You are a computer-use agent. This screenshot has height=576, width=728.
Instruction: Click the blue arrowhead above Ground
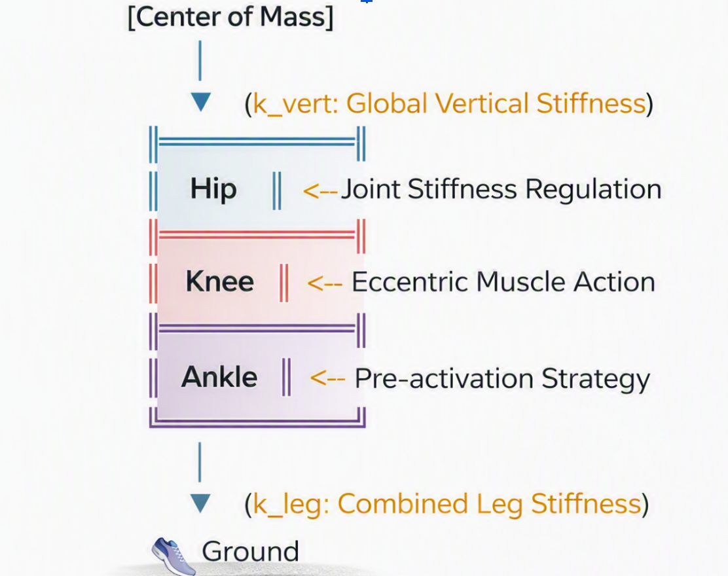[x=200, y=503]
